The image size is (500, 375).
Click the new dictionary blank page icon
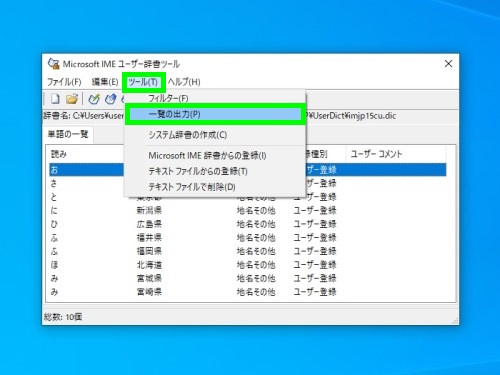click(55, 99)
